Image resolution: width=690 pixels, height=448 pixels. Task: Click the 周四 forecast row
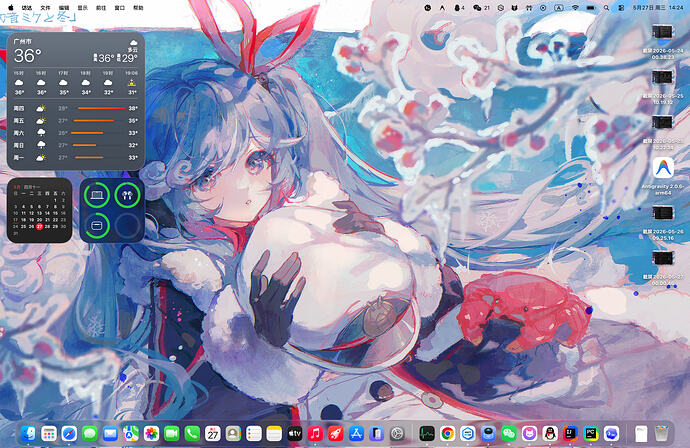pos(76,108)
